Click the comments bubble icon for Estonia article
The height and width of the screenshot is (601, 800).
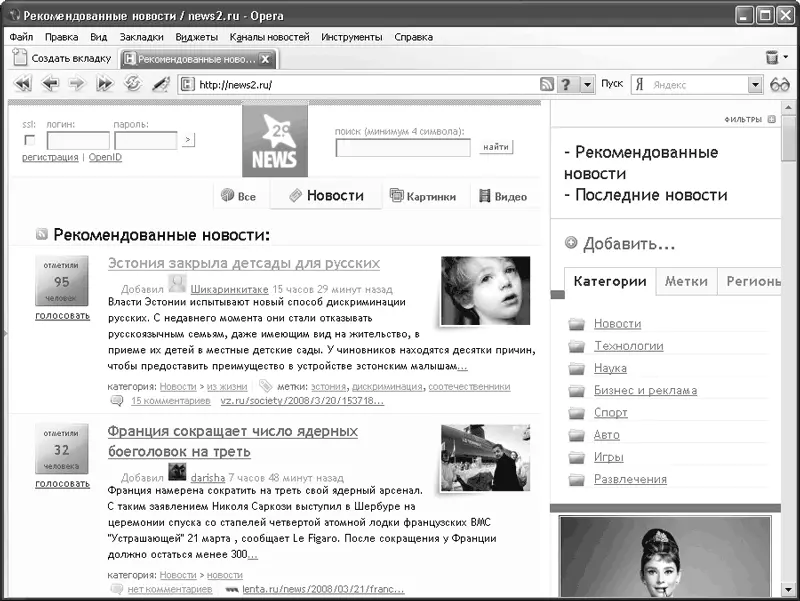pyautogui.click(x=117, y=401)
